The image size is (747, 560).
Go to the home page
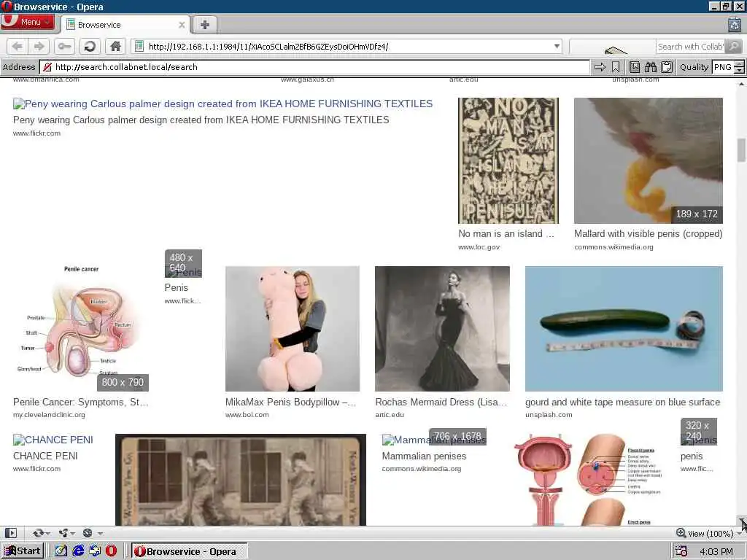pos(115,46)
